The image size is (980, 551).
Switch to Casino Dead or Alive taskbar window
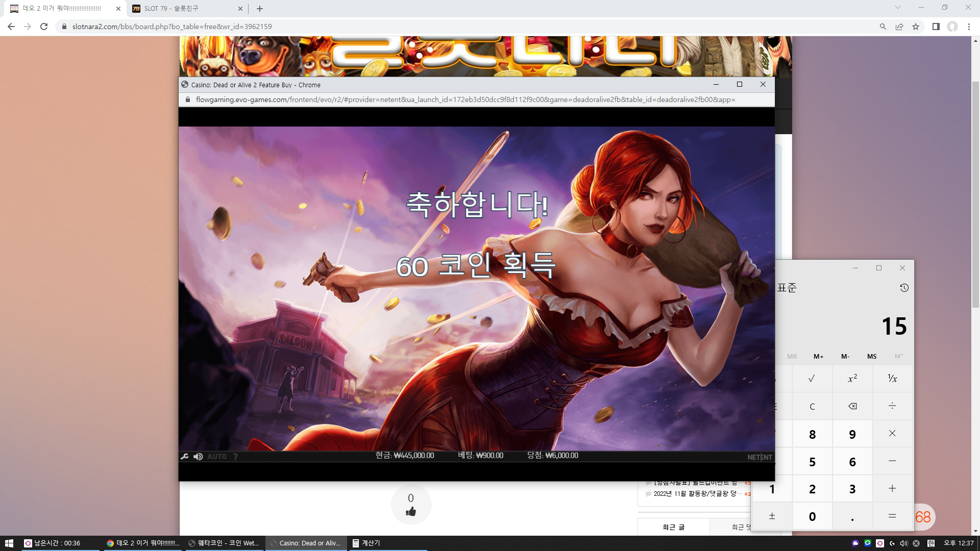pos(305,543)
